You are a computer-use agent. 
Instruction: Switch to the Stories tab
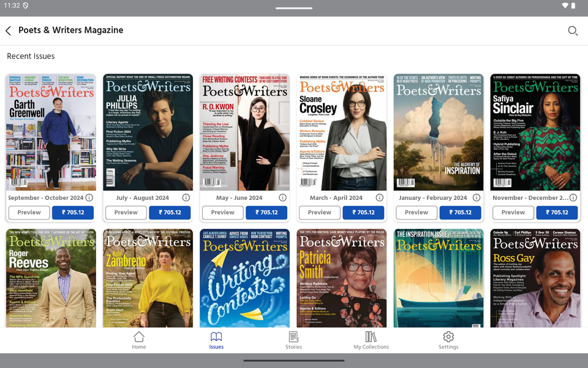coord(293,340)
